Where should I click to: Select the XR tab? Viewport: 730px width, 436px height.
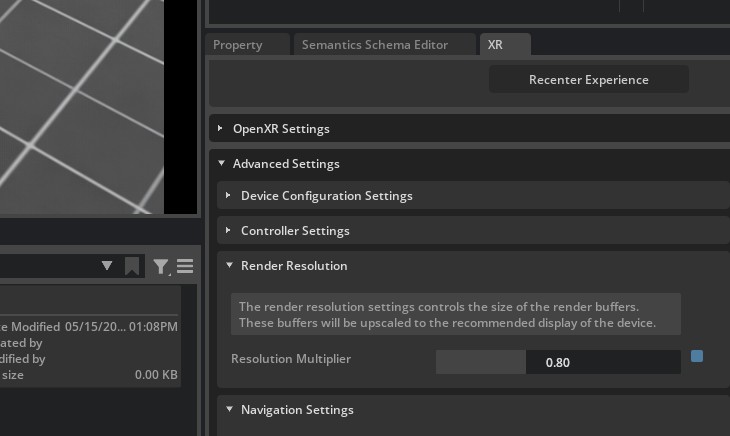tap(505, 45)
